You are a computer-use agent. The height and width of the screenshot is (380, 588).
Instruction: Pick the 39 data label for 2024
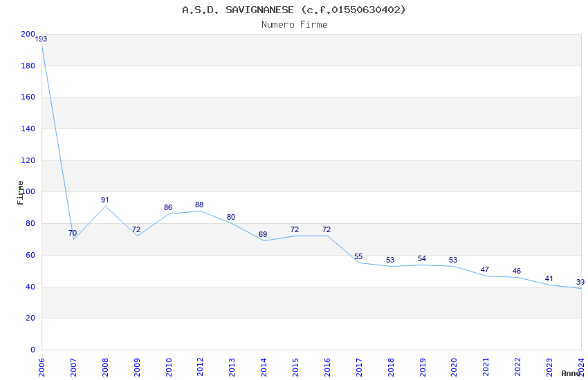tap(580, 283)
